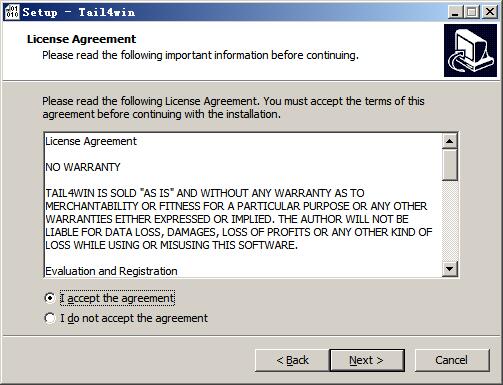Click the "I do not accept the agreement" label
The width and height of the screenshot is (503, 385).
click(134, 318)
